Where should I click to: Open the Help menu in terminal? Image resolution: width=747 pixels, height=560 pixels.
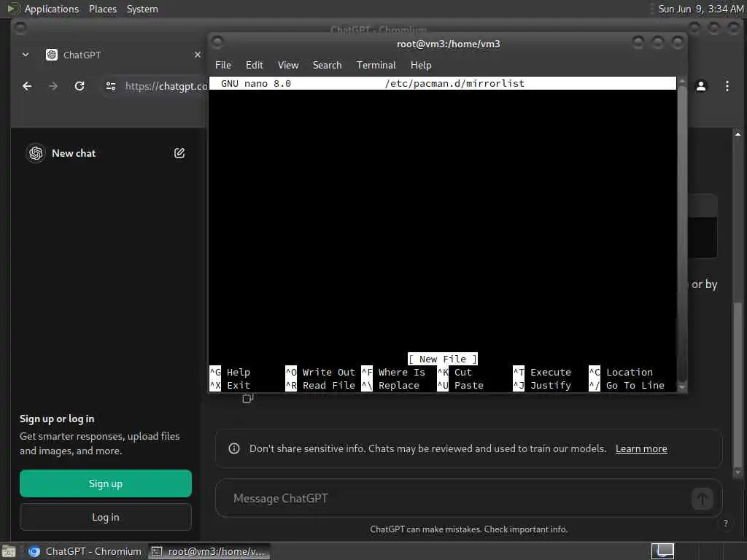[x=421, y=65]
